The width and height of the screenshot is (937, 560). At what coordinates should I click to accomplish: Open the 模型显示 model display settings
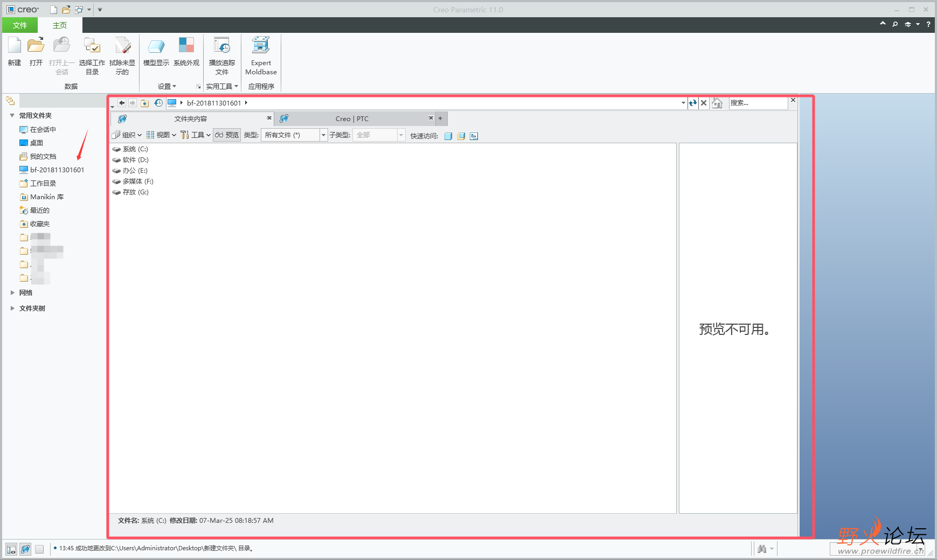click(x=156, y=52)
